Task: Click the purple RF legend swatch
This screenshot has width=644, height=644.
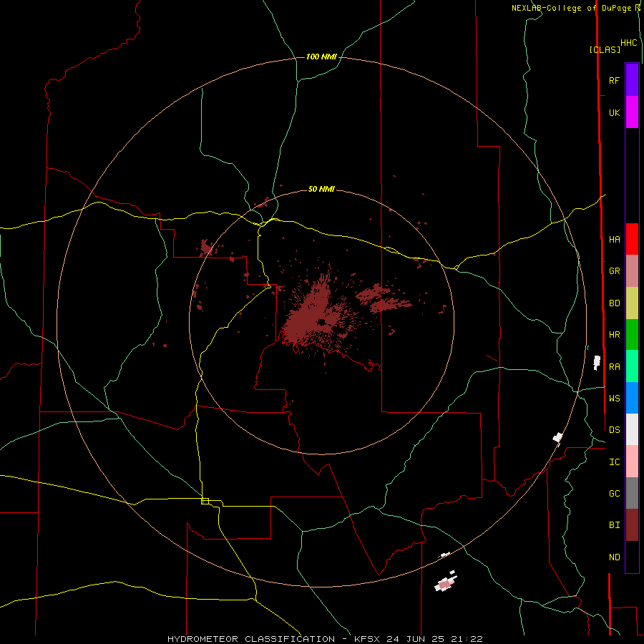Action: [632, 80]
